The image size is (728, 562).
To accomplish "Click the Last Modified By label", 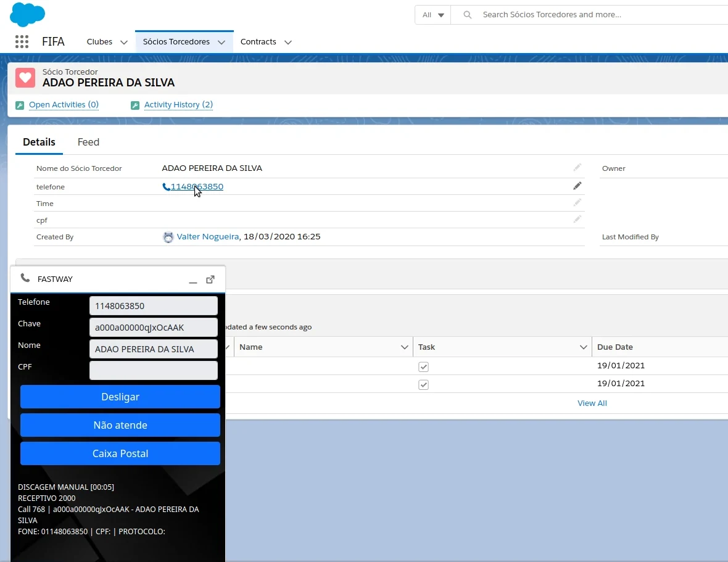I will (630, 237).
